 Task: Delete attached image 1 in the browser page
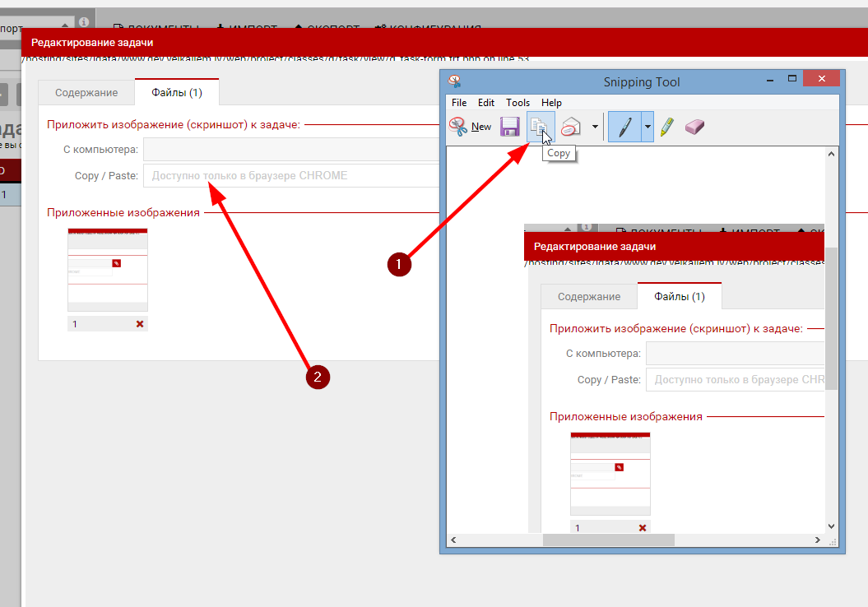tap(140, 324)
